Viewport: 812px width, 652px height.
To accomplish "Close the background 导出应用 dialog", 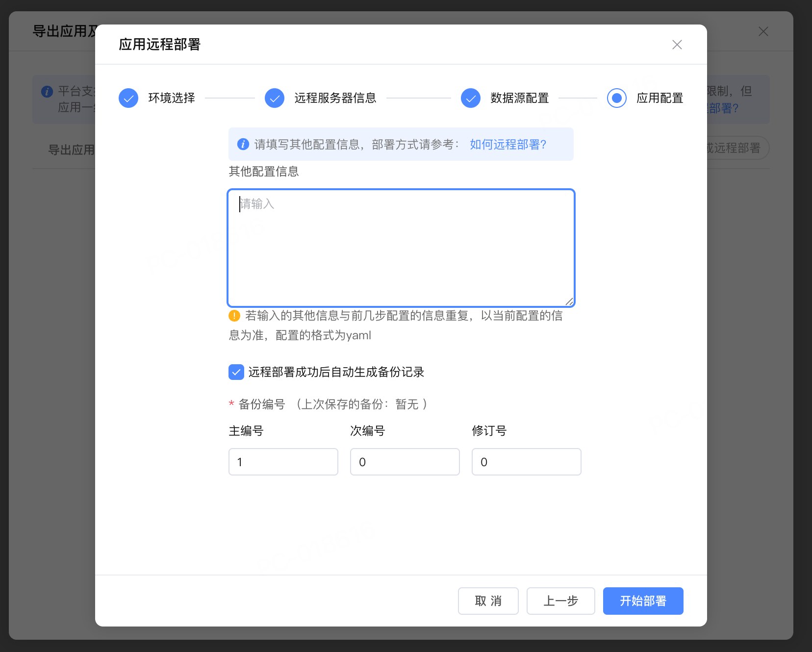I will 763,31.
